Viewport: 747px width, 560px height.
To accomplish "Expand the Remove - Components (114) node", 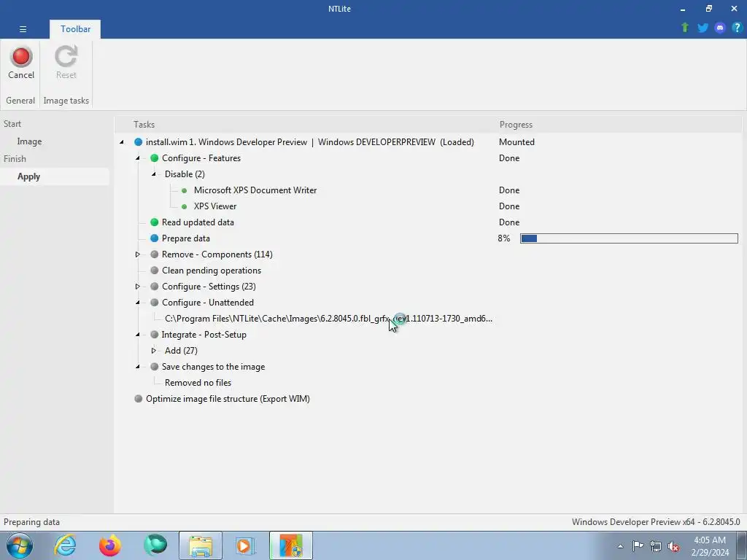I will (138, 254).
